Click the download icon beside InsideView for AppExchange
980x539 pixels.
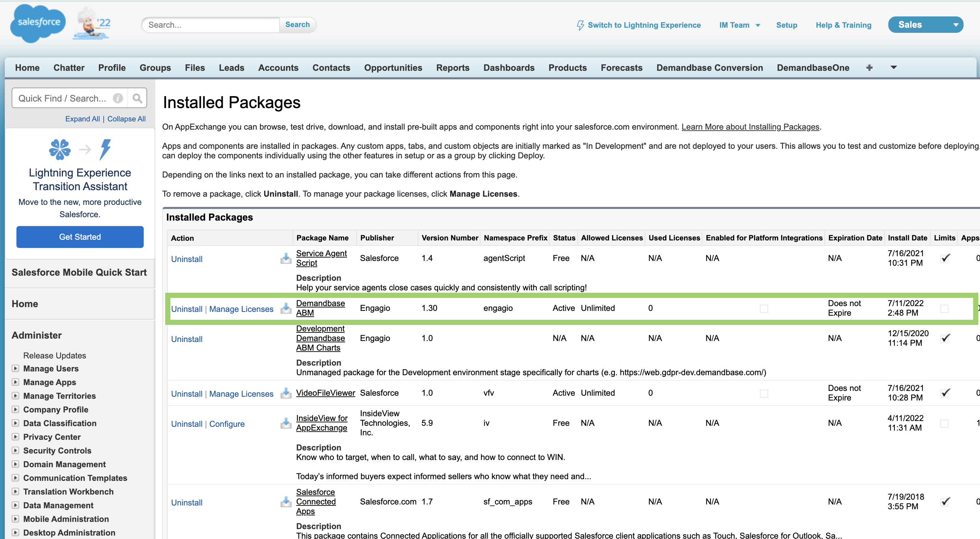click(286, 423)
